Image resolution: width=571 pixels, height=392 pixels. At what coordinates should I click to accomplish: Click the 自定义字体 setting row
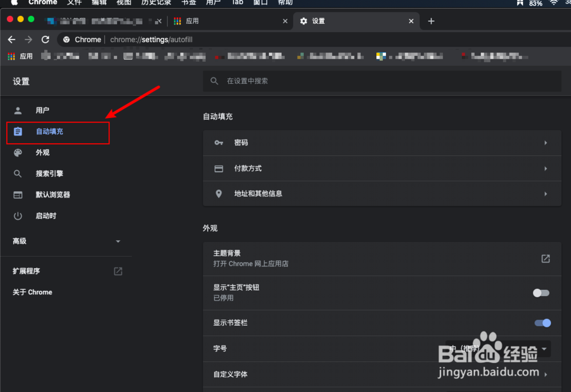point(381,374)
